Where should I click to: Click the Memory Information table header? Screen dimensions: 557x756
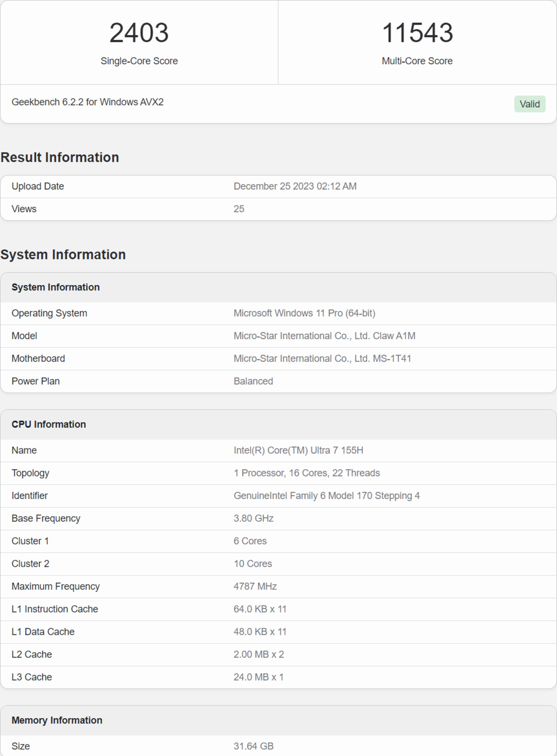57,720
